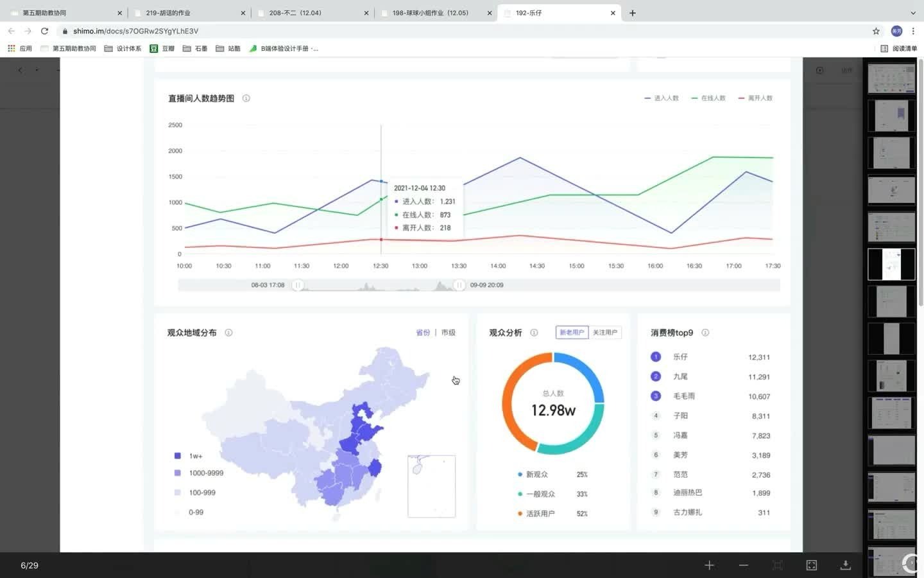
Task: Click the rank 1 row 乐仔
Action: 710,357
